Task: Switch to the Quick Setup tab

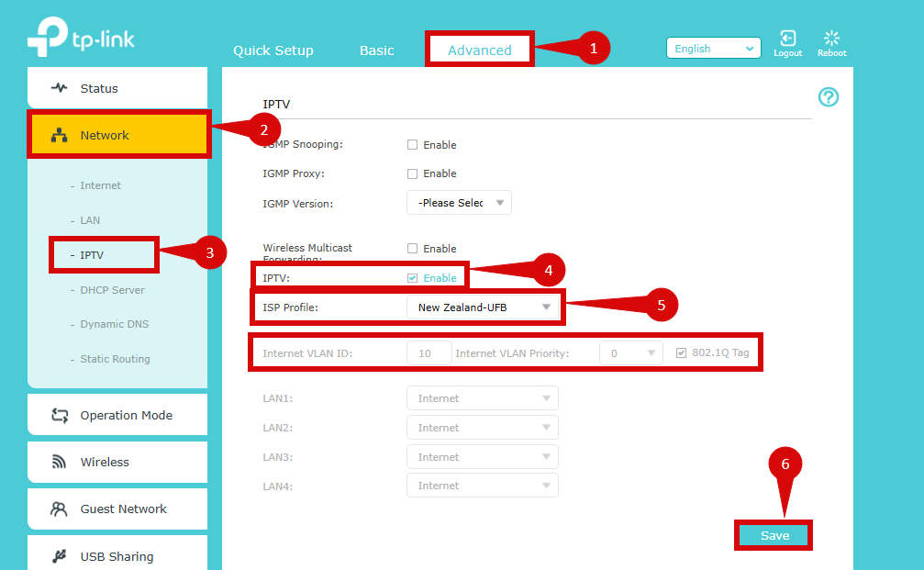Action: click(x=273, y=50)
